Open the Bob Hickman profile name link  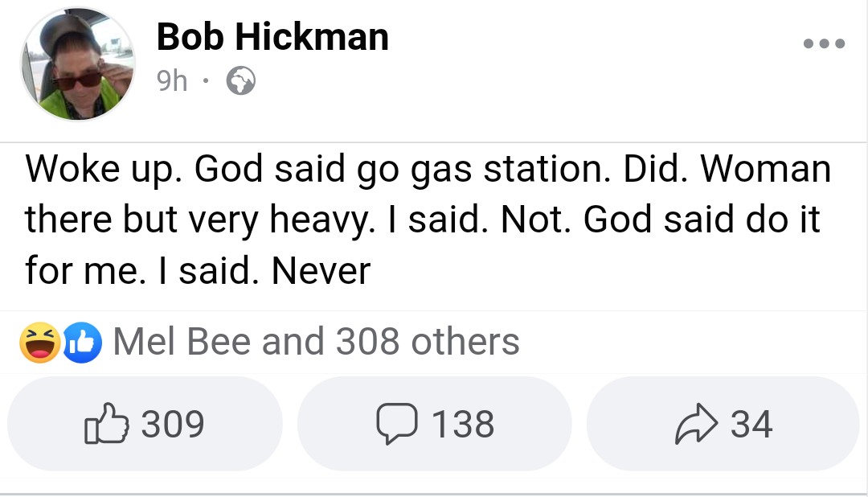[272, 37]
